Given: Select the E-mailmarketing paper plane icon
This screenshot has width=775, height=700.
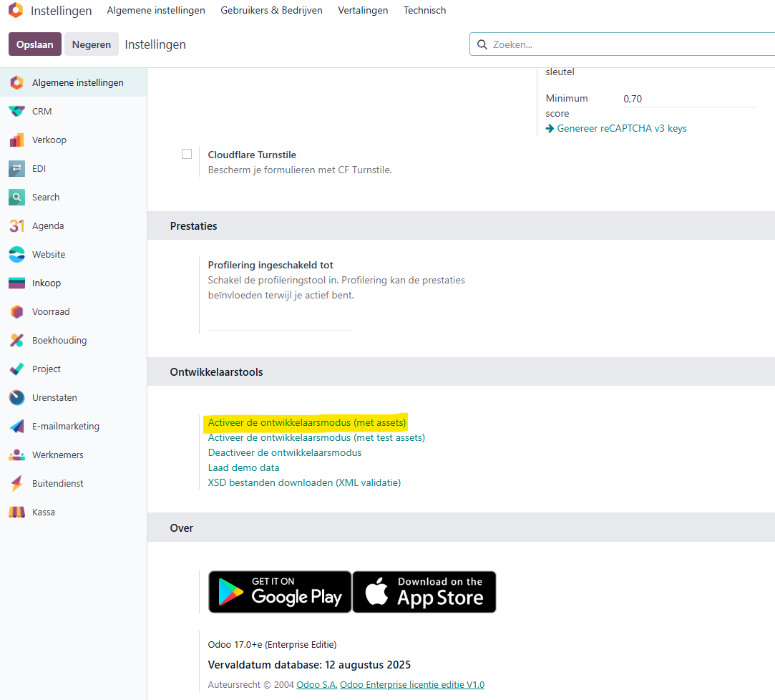Looking at the screenshot, I should (x=16, y=426).
